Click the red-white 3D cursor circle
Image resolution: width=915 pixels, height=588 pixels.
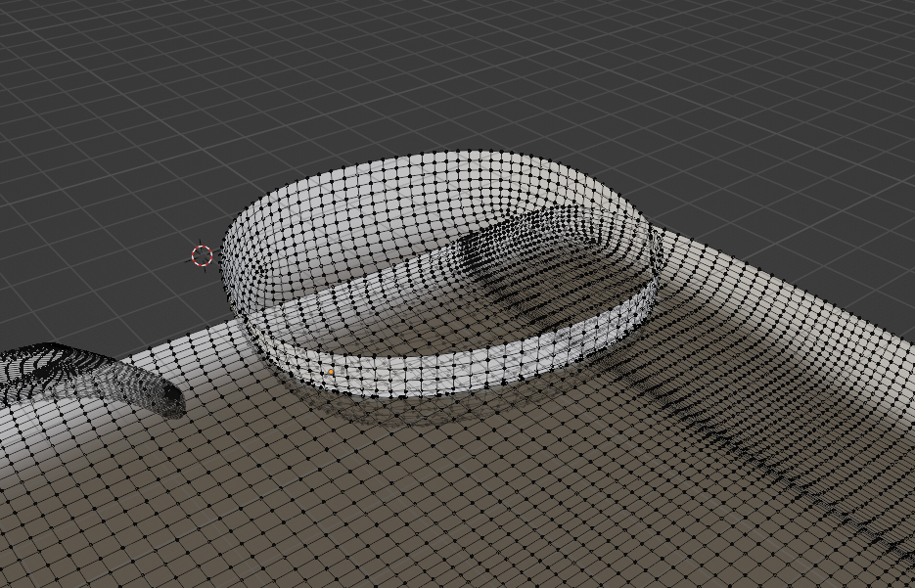click(202, 255)
